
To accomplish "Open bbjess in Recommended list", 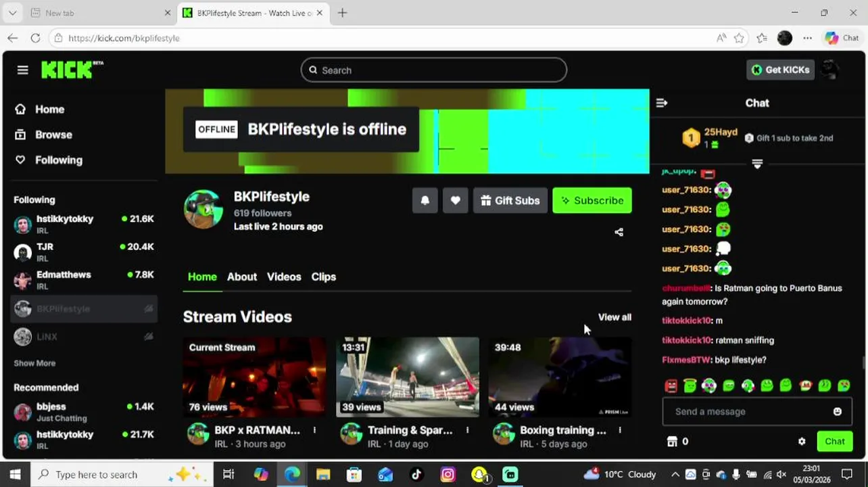I will (x=84, y=412).
